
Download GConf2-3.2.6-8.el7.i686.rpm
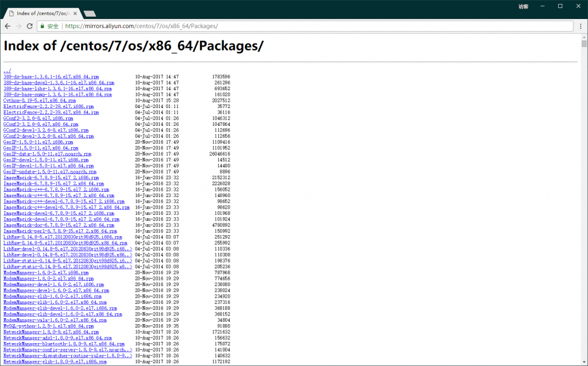click(x=38, y=118)
